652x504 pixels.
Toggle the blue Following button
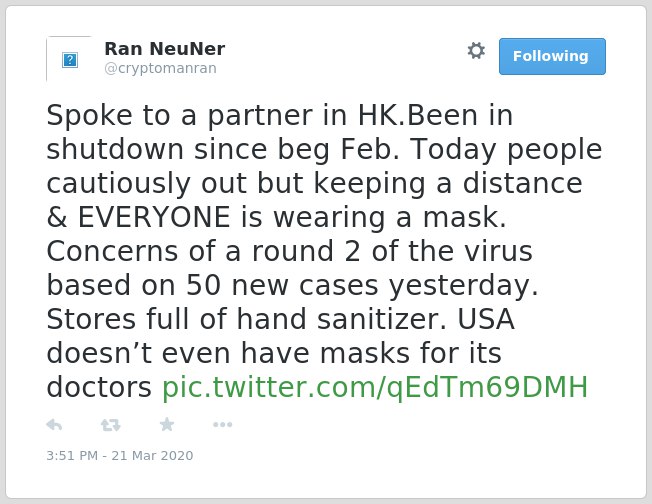[552, 57]
